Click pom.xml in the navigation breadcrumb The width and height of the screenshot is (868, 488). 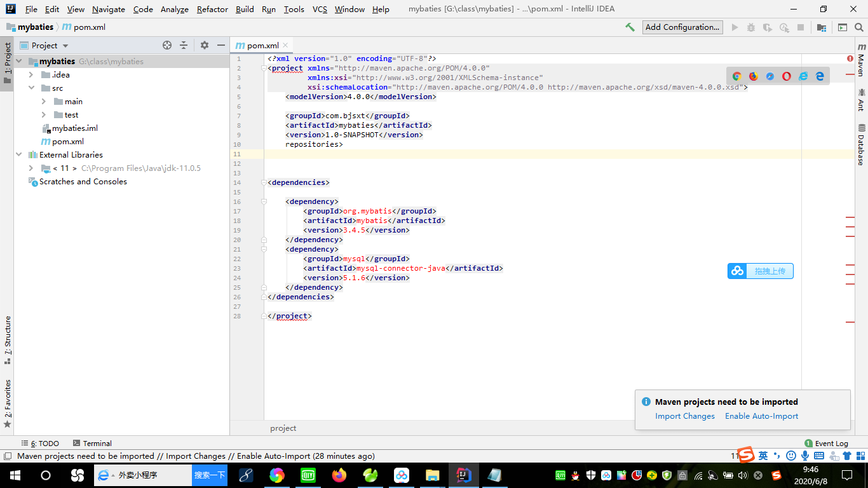[83, 27]
